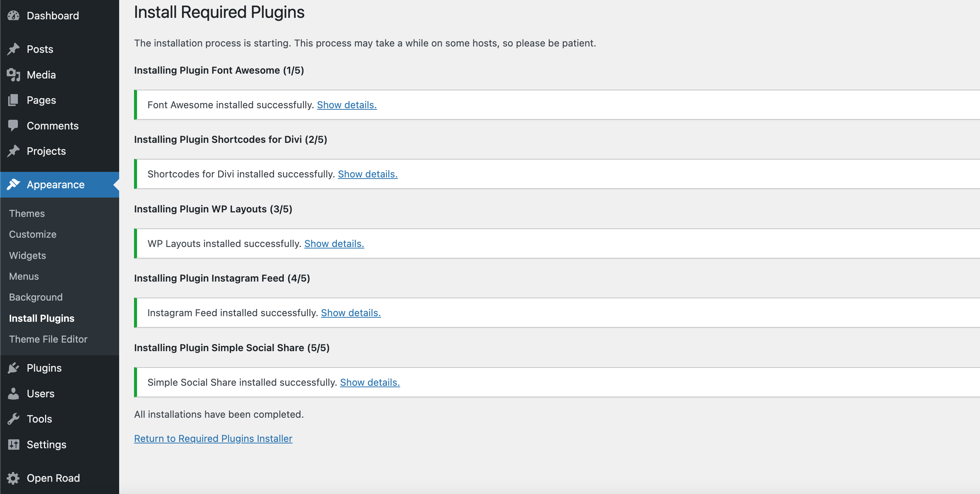Screen dimensions: 980x494
Task: Open the Pages menu item
Action: click(60, 100)
